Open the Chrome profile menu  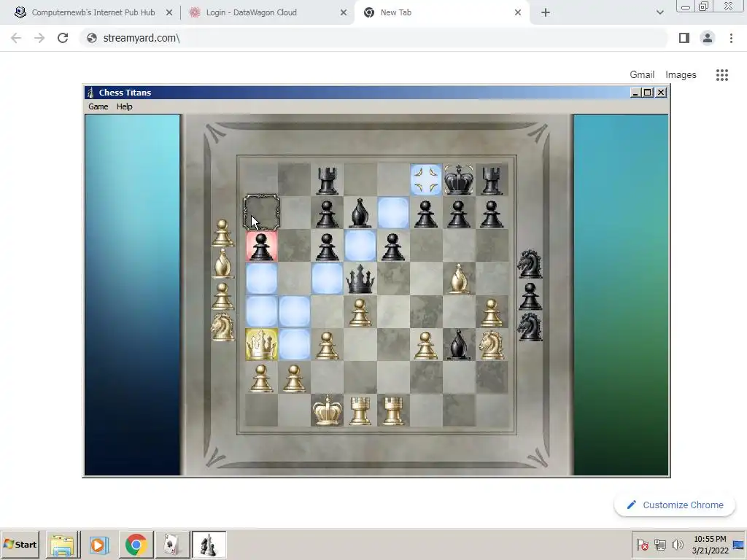coord(708,38)
